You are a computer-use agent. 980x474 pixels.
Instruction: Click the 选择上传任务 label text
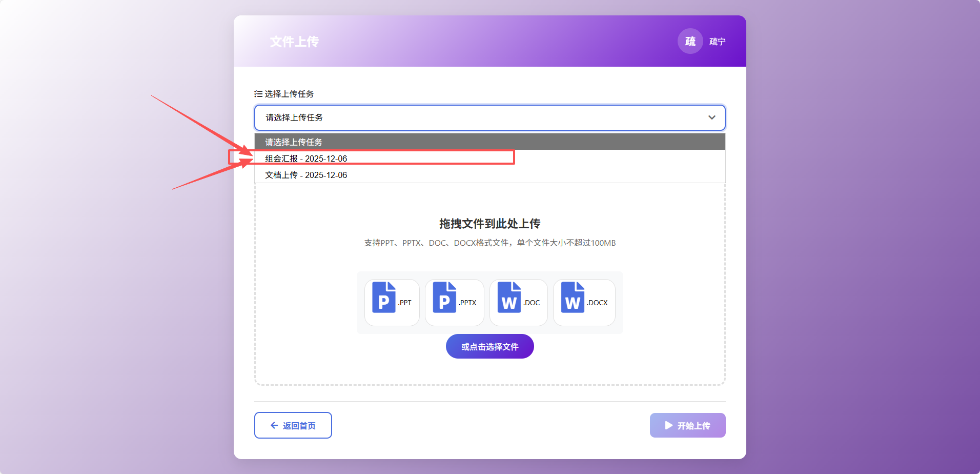coord(289,94)
